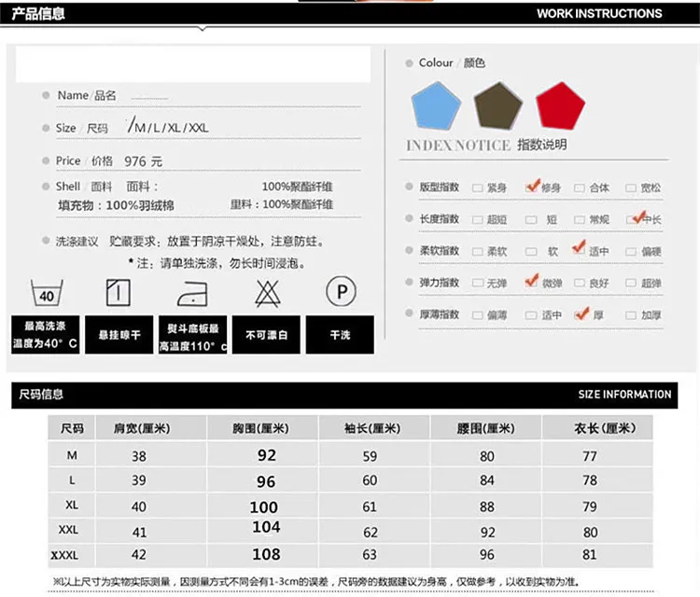700x597 pixels.
Task: Click the XL row size label
Action: [72, 505]
